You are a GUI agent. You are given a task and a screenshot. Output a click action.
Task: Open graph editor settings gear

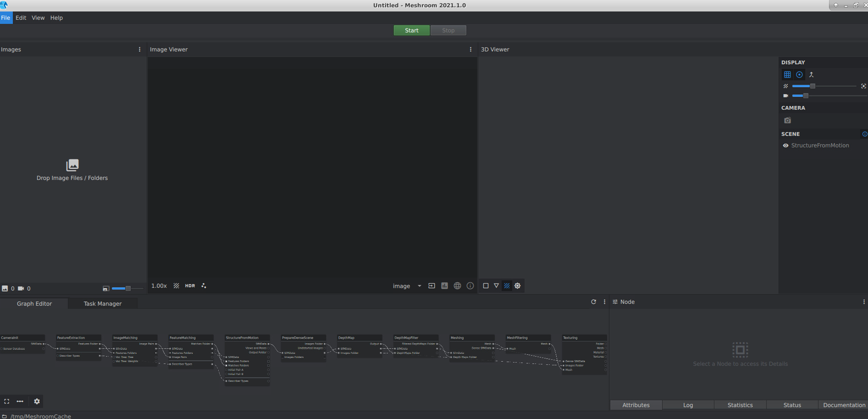coord(37,402)
